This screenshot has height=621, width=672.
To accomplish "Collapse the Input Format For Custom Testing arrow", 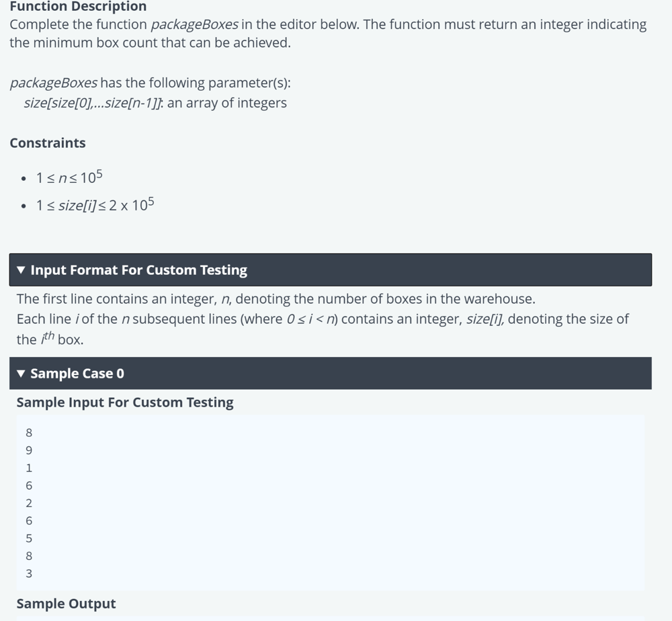I will coord(21,270).
